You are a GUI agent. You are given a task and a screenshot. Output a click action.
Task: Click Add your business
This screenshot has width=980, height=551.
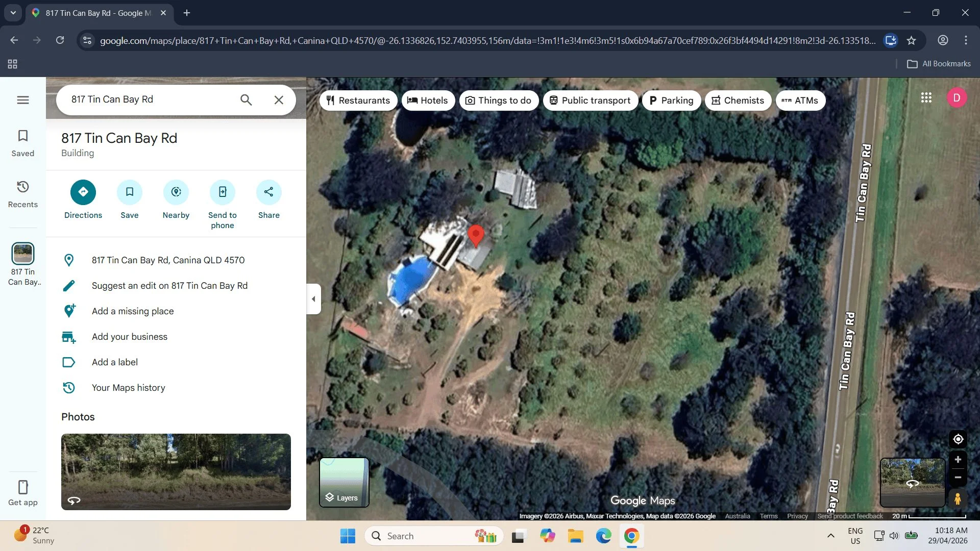[x=176, y=337]
